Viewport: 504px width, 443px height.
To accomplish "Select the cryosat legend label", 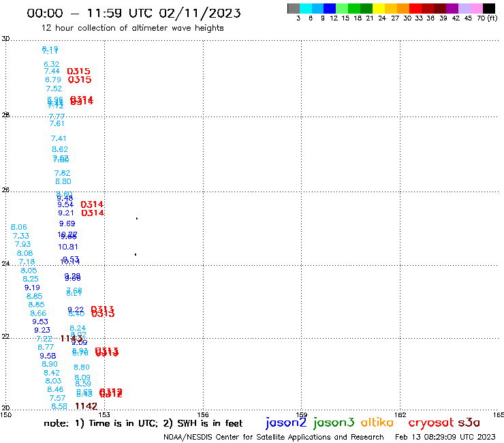I will coord(431,423).
